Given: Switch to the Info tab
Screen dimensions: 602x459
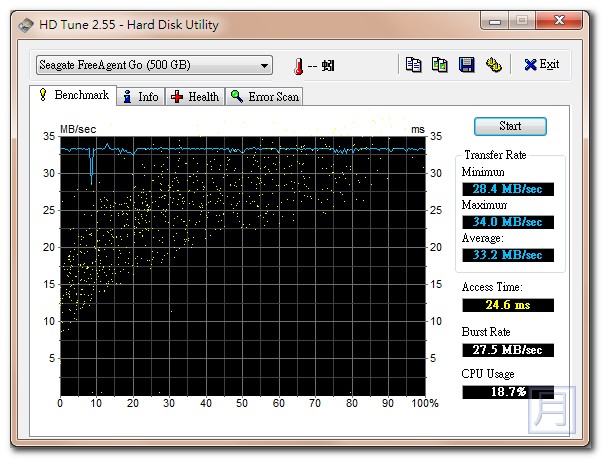Looking at the screenshot, I should coord(140,97).
